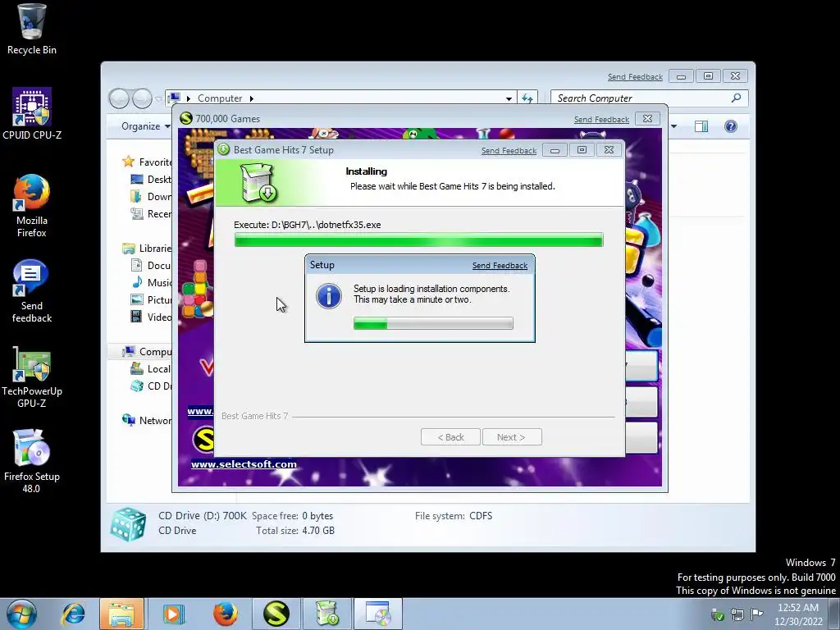
Task: Select Recent Places in navigation pane
Action: [152, 214]
